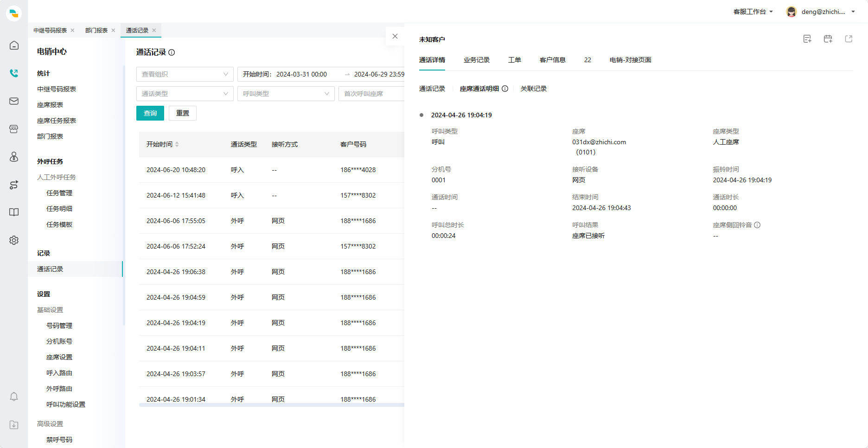The image size is (868, 448).
Task: Click the 重置 button
Action: pyautogui.click(x=183, y=113)
